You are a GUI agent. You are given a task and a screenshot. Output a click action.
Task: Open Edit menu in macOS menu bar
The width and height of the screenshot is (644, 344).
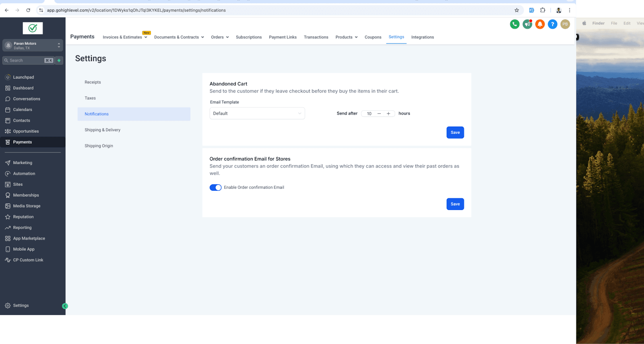pos(627,23)
